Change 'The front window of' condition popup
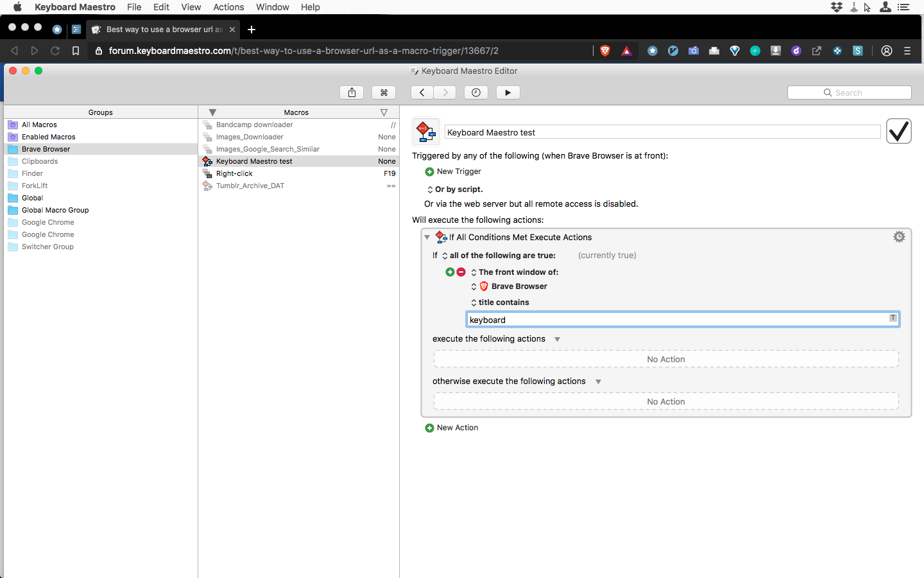The width and height of the screenshot is (924, 578). (515, 272)
